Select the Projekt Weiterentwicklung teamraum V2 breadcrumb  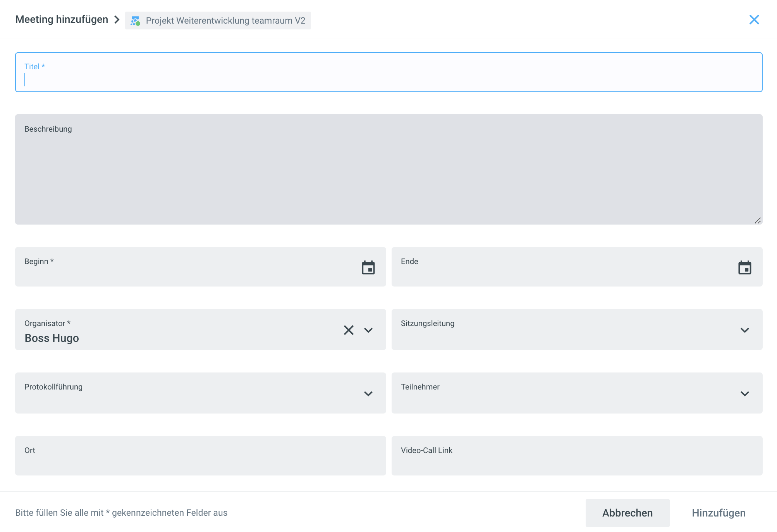[225, 21]
